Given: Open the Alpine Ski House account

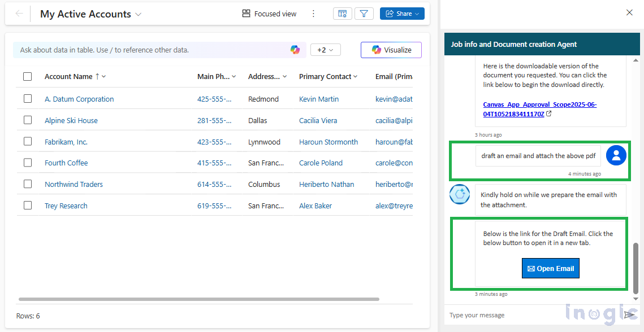Looking at the screenshot, I should 71,120.
